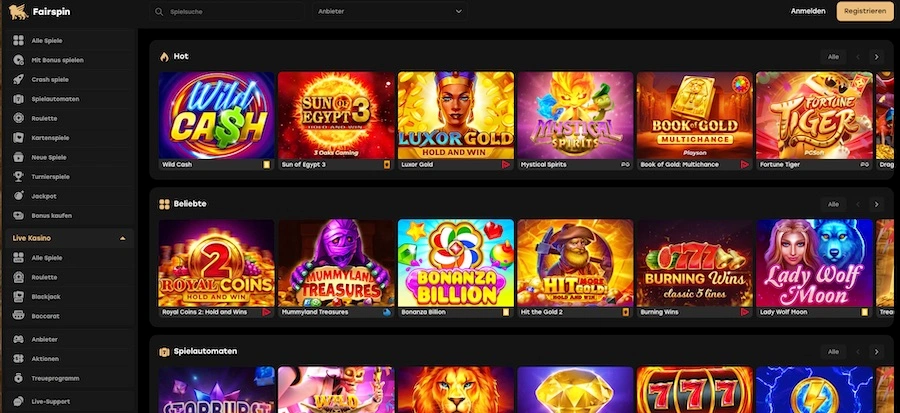900x413 pixels.
Task: Show next Beliebte games with right arrow
Action: click(x=876, y=204)
